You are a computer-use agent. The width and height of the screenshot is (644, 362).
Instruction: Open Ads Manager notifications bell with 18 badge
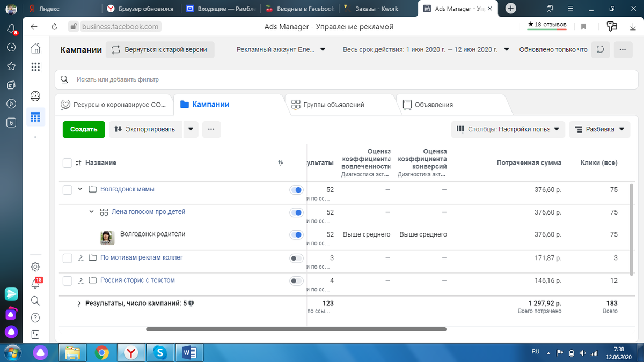pyautogui.click(x=36, y=284)
